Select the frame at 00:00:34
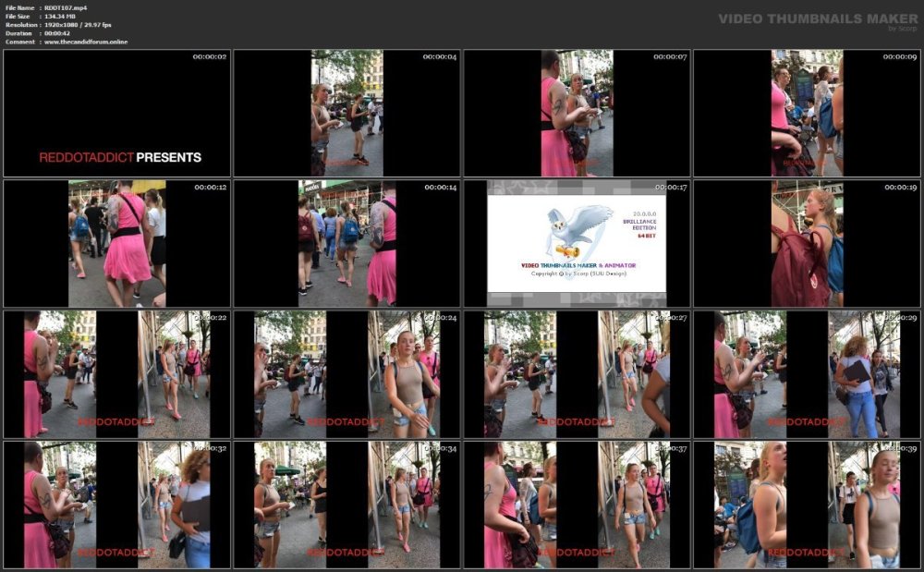Viewport: 924px width, 572px height. click(347, 505)
